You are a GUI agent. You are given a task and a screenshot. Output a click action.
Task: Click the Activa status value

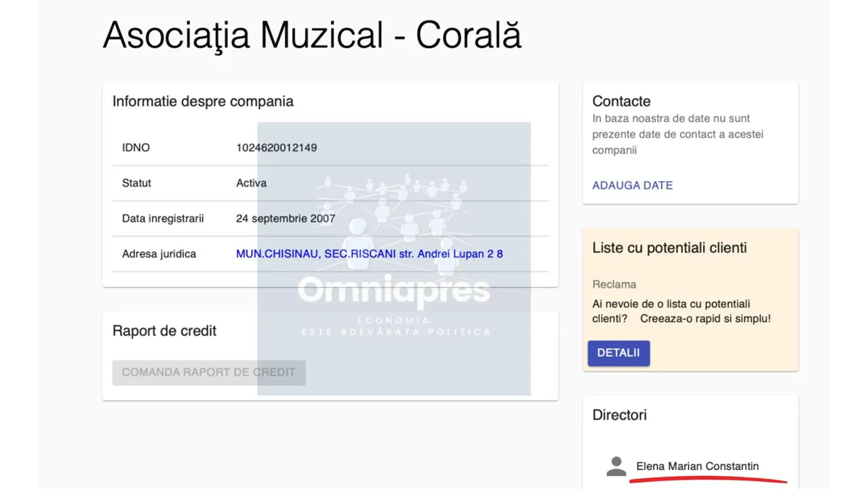tap(251, 183)
